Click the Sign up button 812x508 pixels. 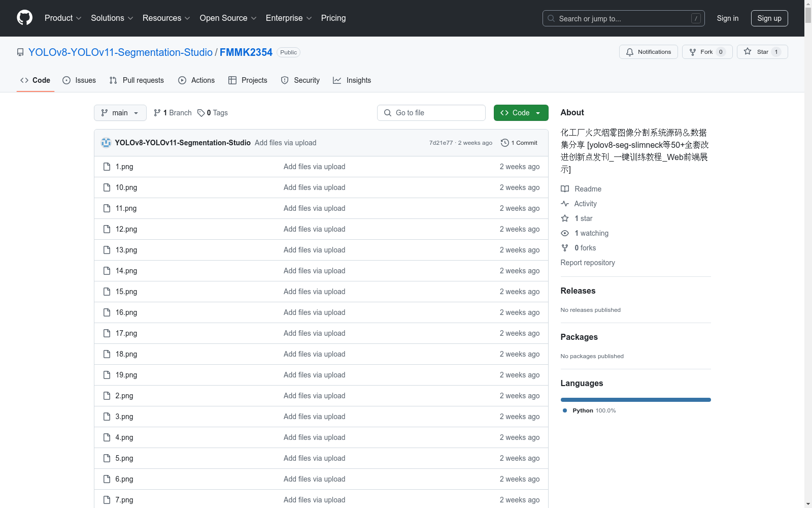coord(769,18)
